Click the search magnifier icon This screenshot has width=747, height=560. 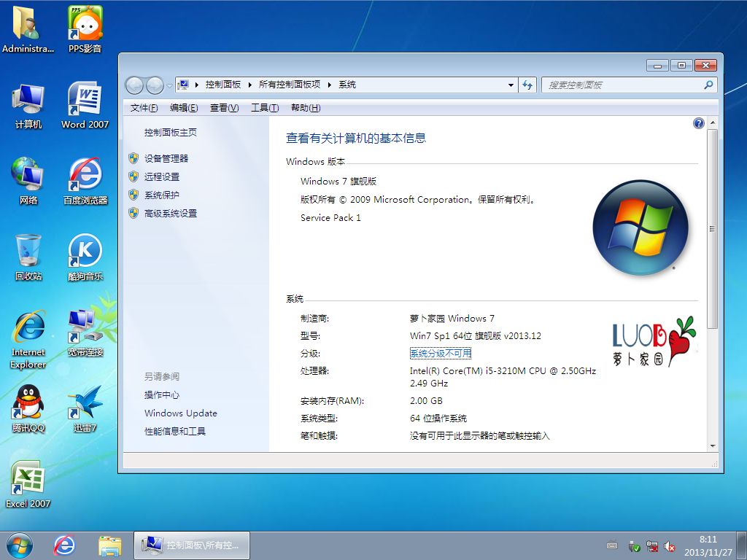tap(708, 85)
